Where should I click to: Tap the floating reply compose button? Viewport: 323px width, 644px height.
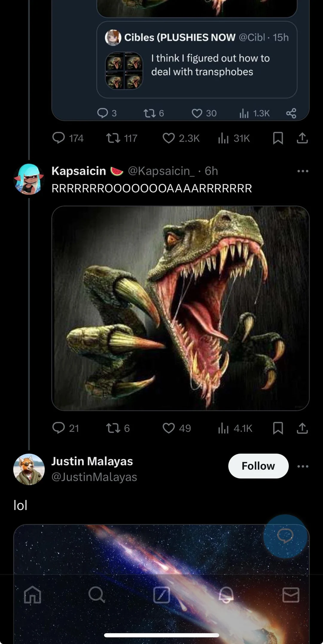(x=285, y=536)
